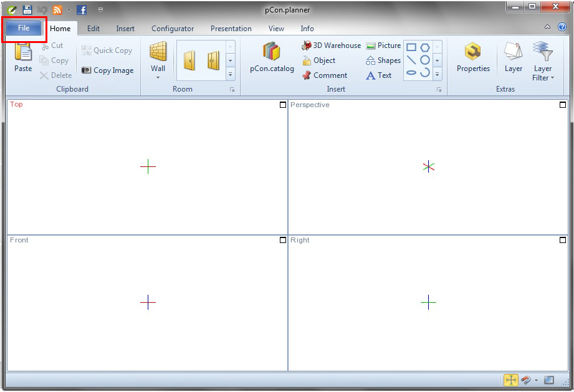
Task: Select the ellipse shape tool
Action: pyautogui.click(x=411, y=73)
